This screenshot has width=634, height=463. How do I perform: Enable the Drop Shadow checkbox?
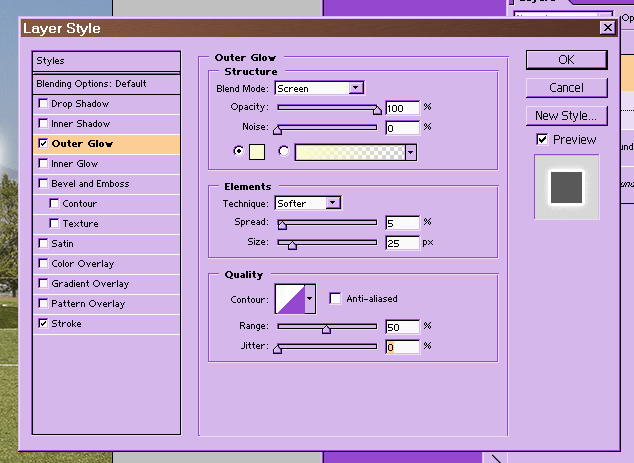coord(42,104)
